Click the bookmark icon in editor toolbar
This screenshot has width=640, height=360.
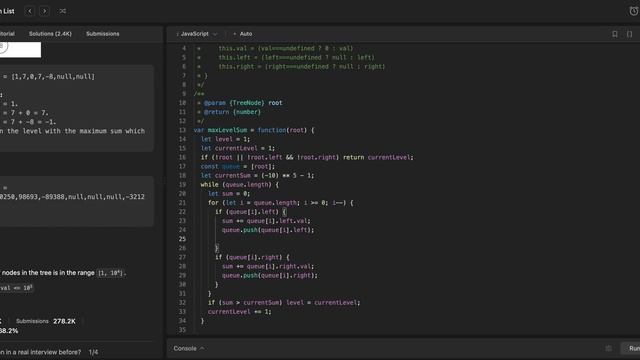click(x=615, y=34)
